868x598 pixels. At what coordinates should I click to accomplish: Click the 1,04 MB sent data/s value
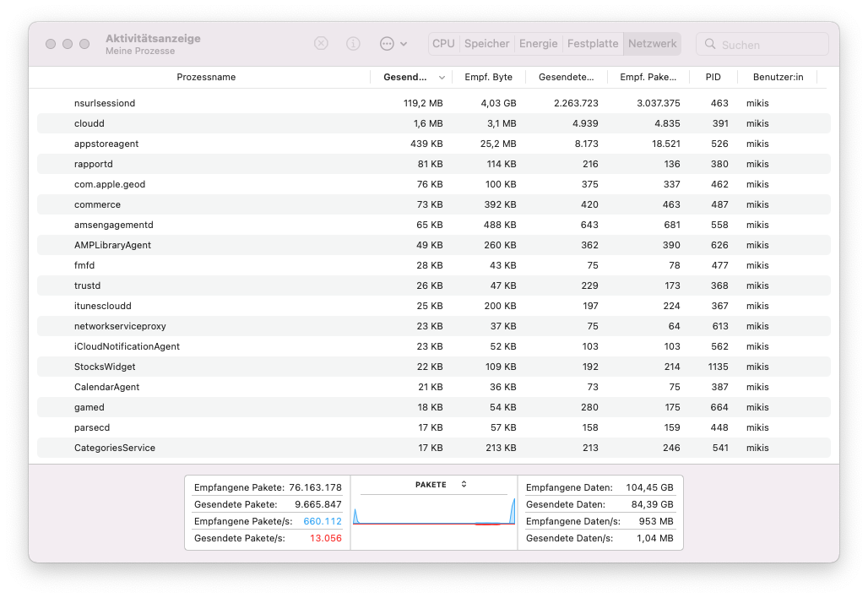655,538
